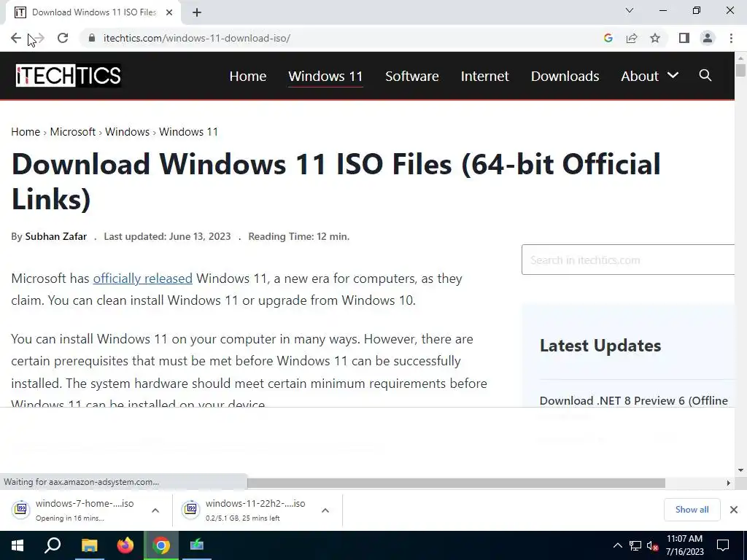Click Chrome icon in taskbar
Image resolution: width=747 pixels, height=560 pixels.
tap(161, 545)
